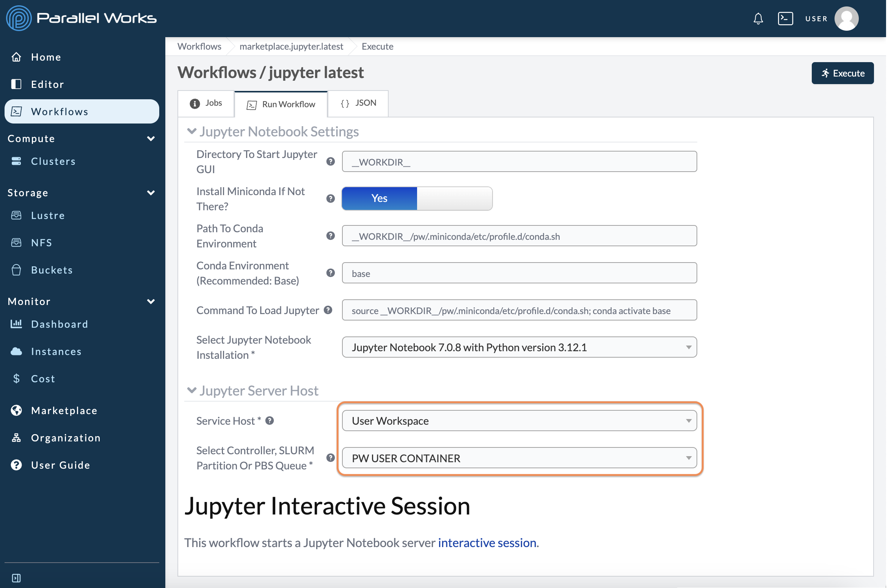Click the Clusters server icon
The image size is (888, 588).
(16, 161)
